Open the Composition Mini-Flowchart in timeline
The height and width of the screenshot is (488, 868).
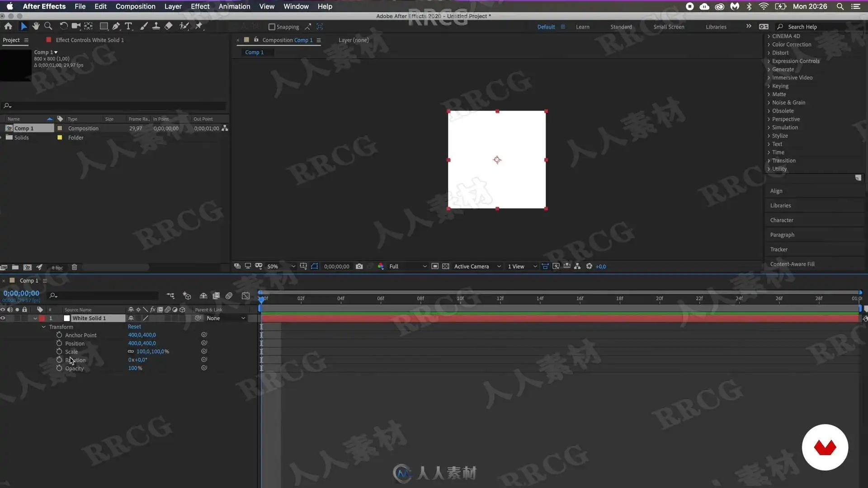tap(170, 296)
